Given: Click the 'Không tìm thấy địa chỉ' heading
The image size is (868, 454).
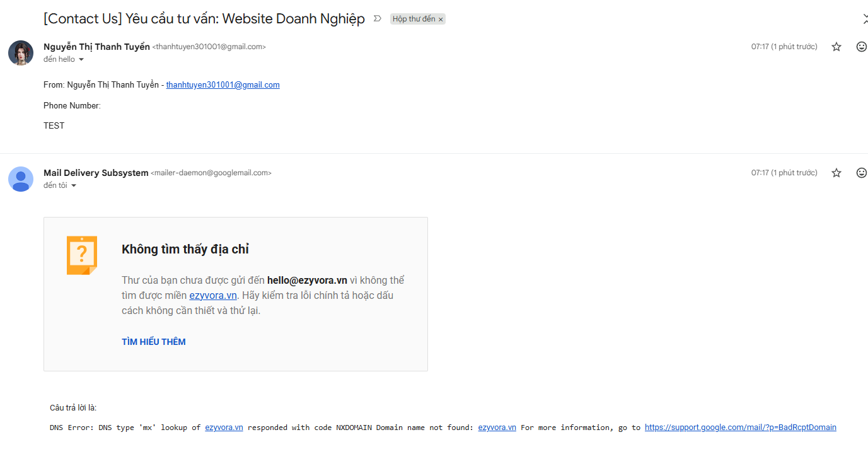Looking at the screenshot, I should tap(185, 250).
